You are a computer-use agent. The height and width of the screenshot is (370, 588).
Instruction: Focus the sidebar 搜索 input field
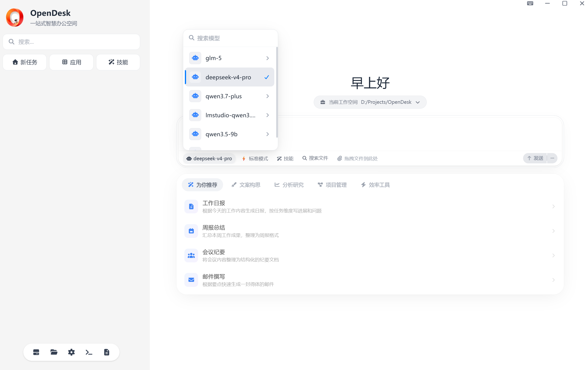71,42
